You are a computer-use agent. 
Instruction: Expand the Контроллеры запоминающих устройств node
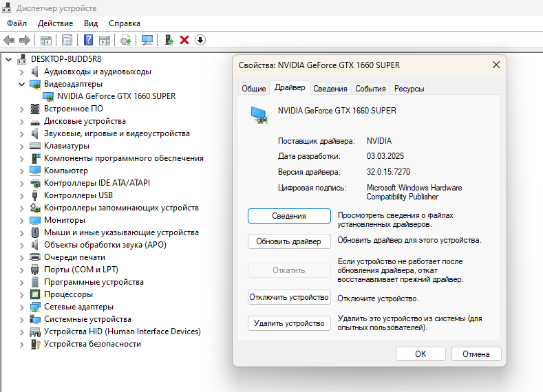pos(22,208)
